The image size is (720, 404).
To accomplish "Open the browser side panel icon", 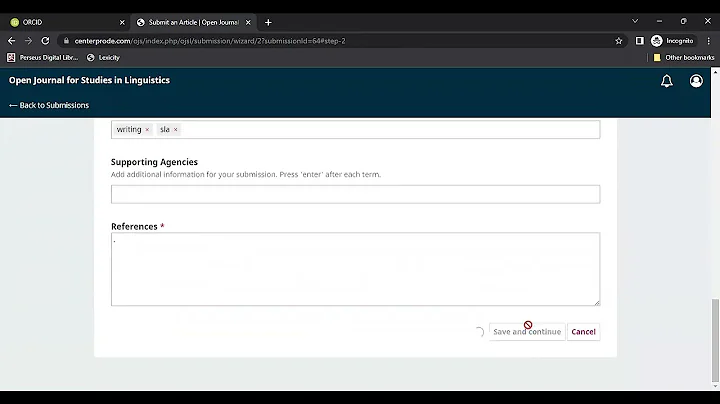I will [x=640, y=41].
